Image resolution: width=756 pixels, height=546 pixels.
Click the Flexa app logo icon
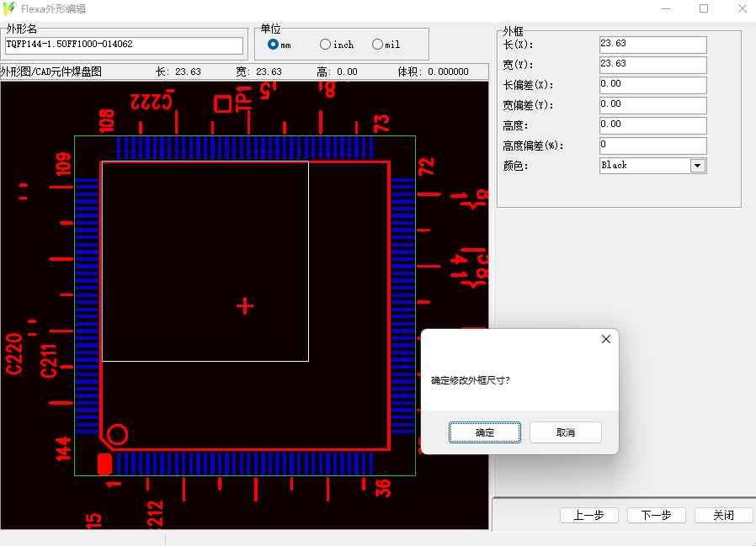10,9
